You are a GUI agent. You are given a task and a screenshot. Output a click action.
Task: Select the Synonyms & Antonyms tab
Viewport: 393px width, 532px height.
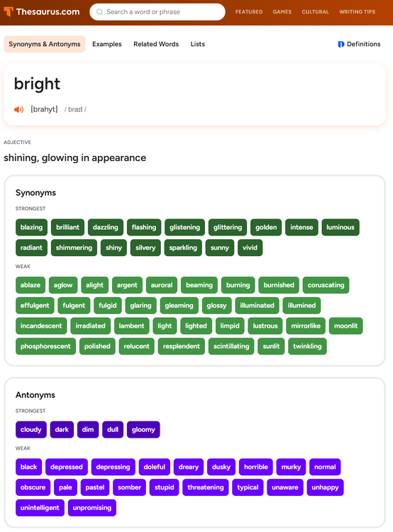pos(45,44)
